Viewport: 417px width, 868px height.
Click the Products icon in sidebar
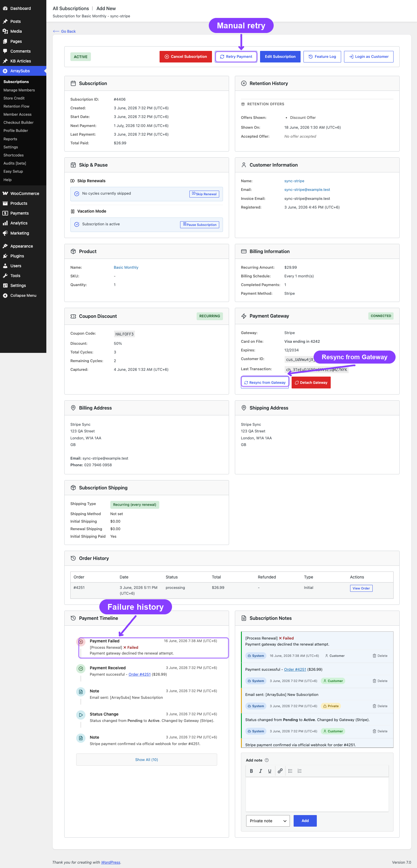click(5, 203)
